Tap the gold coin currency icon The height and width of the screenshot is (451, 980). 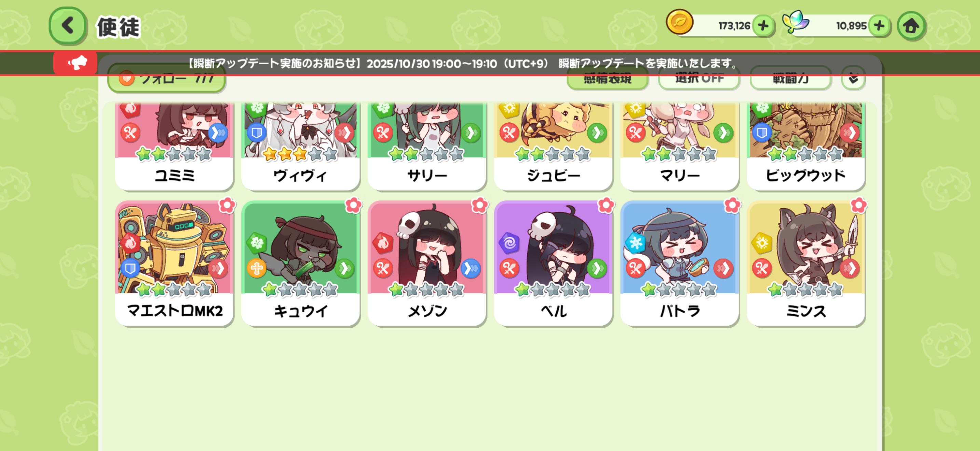click(679, 23)
